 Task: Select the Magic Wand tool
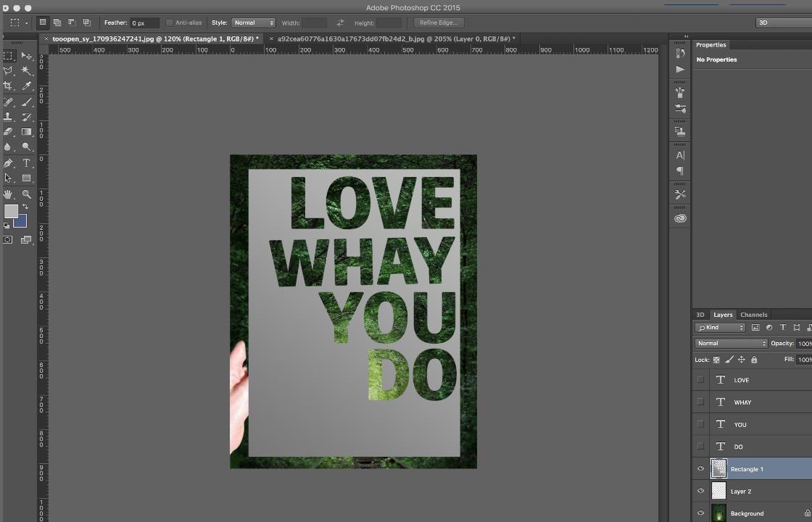(x=27, y=71)
